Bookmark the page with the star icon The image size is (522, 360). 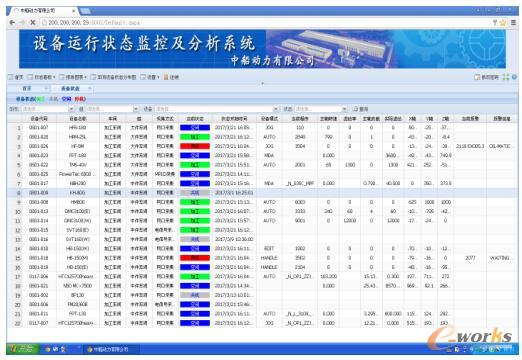[x=503, y=23]
